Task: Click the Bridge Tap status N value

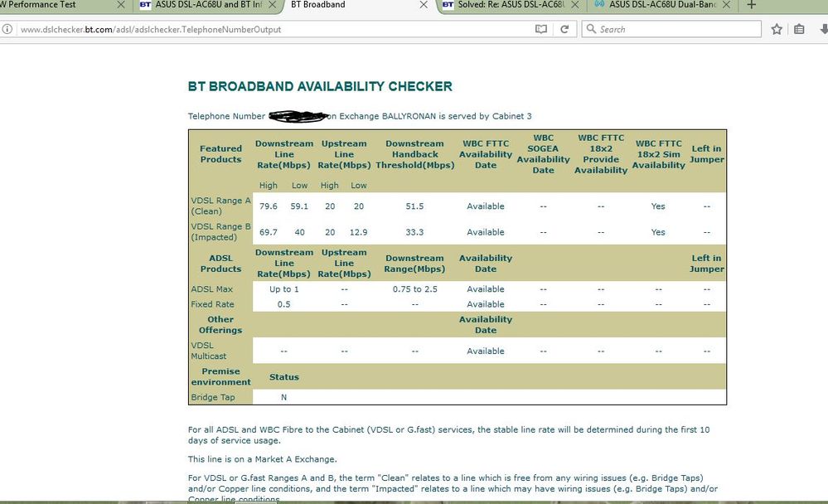Action: (x=284, y=397)
